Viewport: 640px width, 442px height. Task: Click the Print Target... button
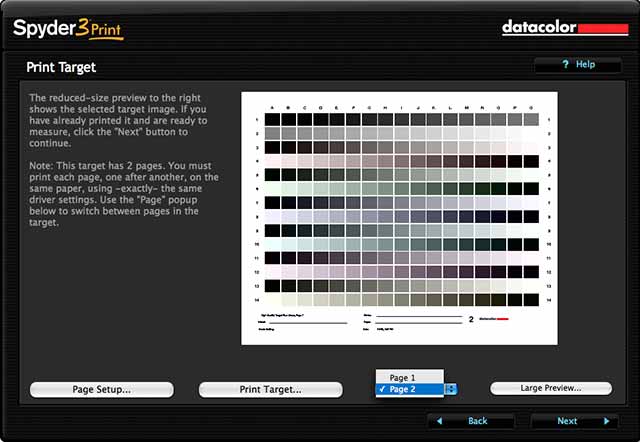pyautogui.click(x=271, y=389)
